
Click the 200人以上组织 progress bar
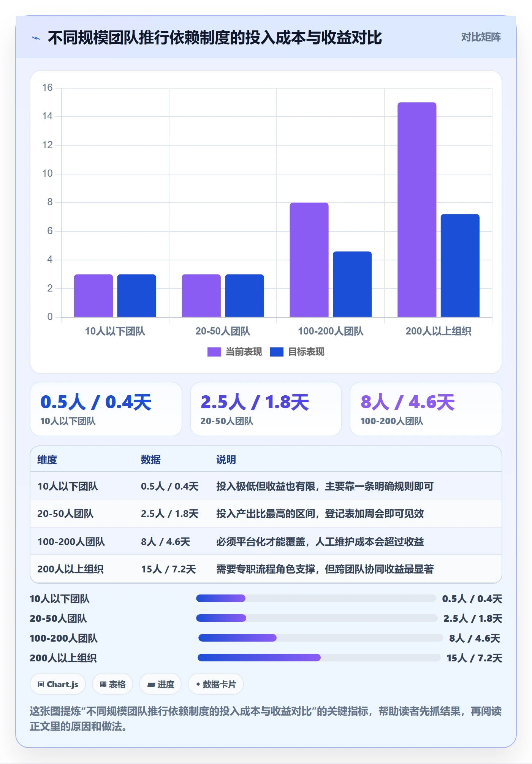[319, 658]
